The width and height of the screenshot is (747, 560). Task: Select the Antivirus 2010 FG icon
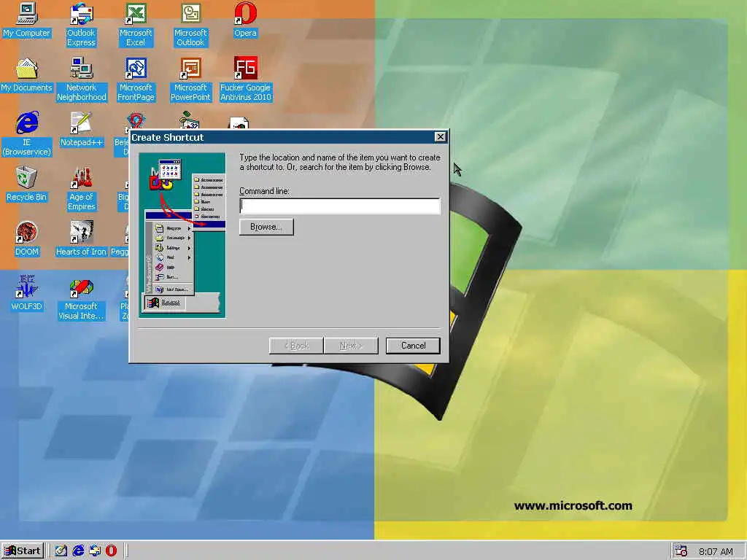pyautogui.click(x=245, y=79)
